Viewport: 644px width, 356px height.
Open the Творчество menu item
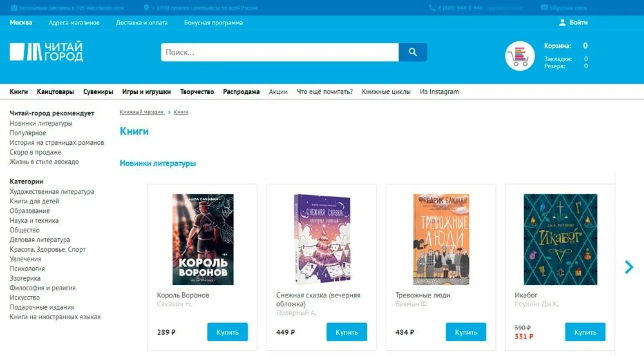[196, 91]
